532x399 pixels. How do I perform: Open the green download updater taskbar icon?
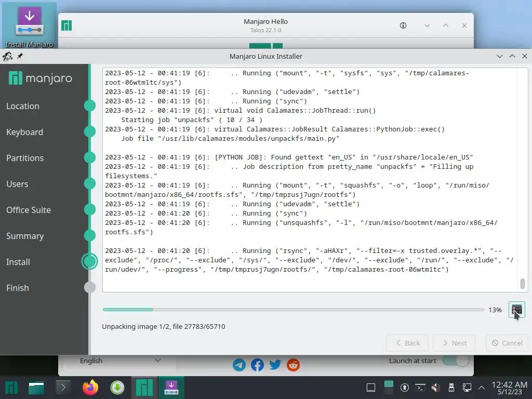(x=117, y=388)
